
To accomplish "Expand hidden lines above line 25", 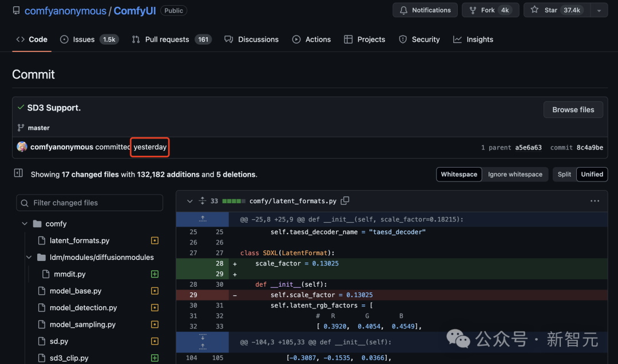I will (x=202, y=219).
